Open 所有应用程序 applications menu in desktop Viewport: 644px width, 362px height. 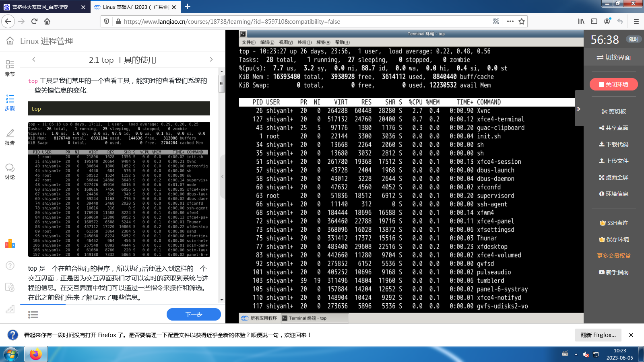[259, 318]
